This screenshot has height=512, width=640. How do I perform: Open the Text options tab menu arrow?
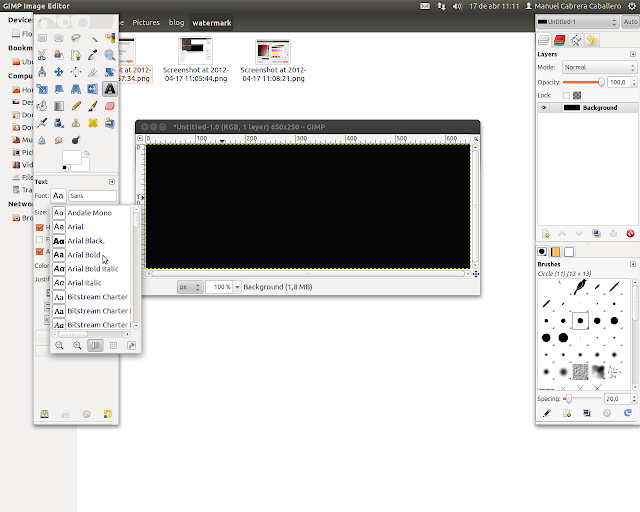point(112,182)
